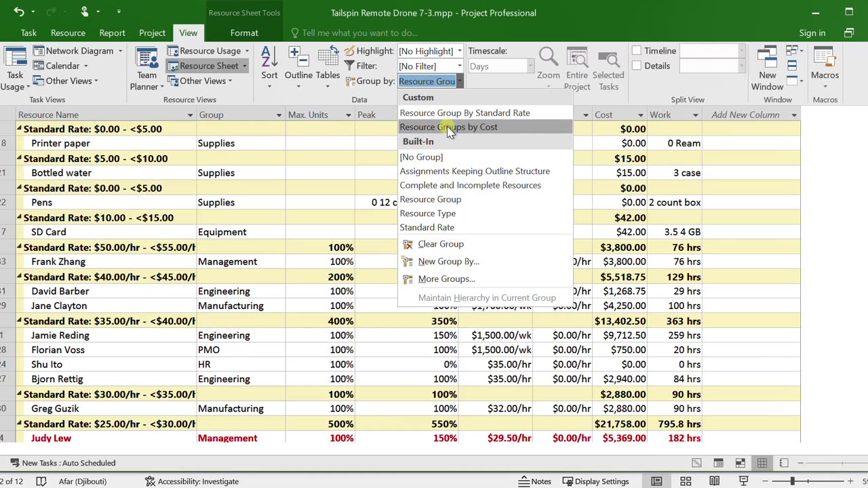This screenshot has height=488, width=868.
Task: Click the Team Planner icon
Action: [x=146, y=68]
